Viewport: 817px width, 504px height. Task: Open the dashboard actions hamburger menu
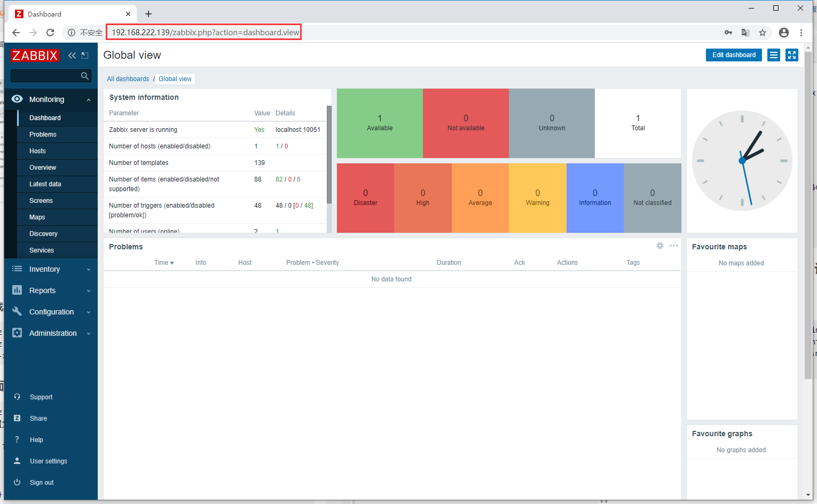(x=774, y=55)
